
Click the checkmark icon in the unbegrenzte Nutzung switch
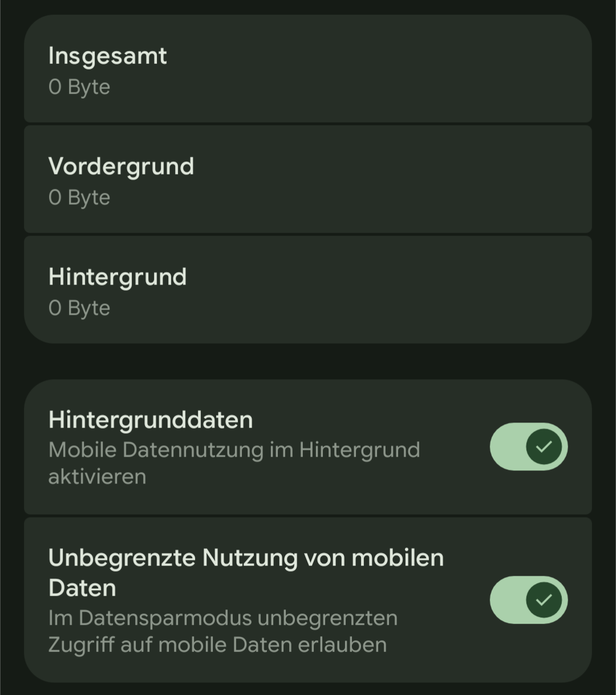(544, 600)
